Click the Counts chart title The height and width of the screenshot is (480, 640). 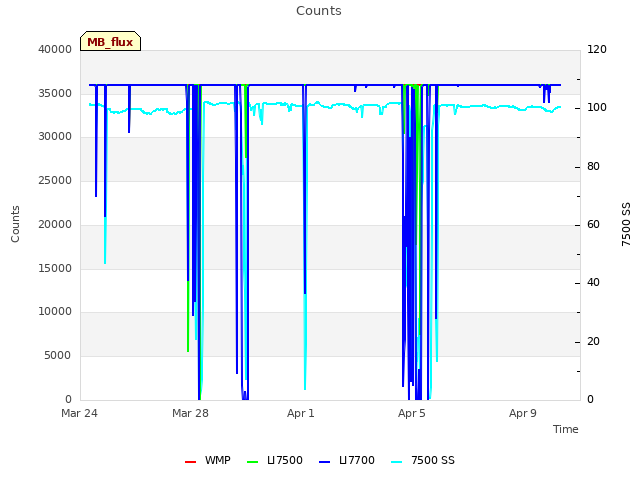[x=319, y=11]
